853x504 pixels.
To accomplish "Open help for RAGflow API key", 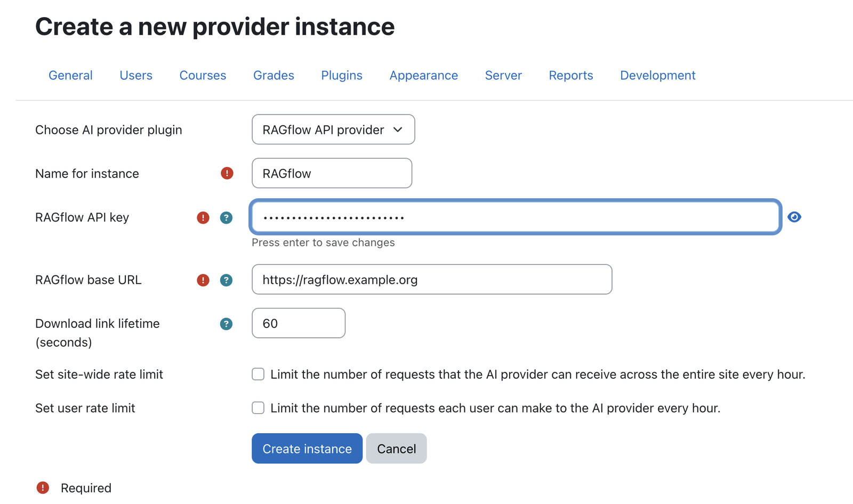I will (x=226, y=217).
